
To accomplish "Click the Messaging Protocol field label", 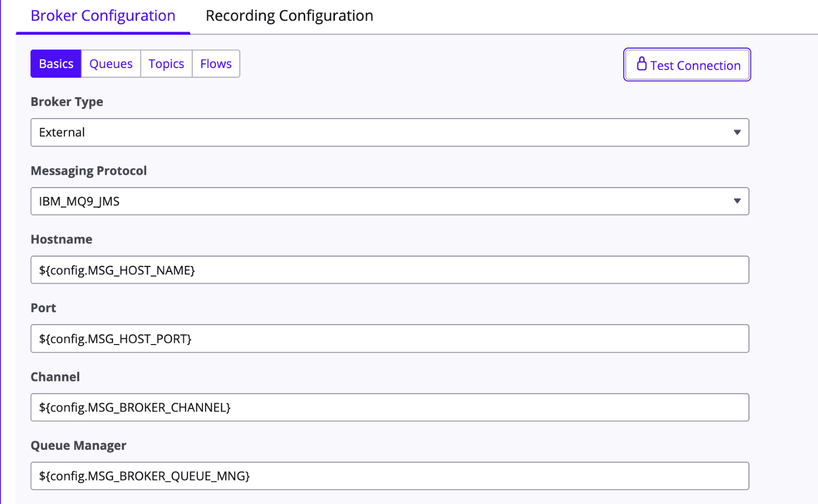I will [88, 171].
